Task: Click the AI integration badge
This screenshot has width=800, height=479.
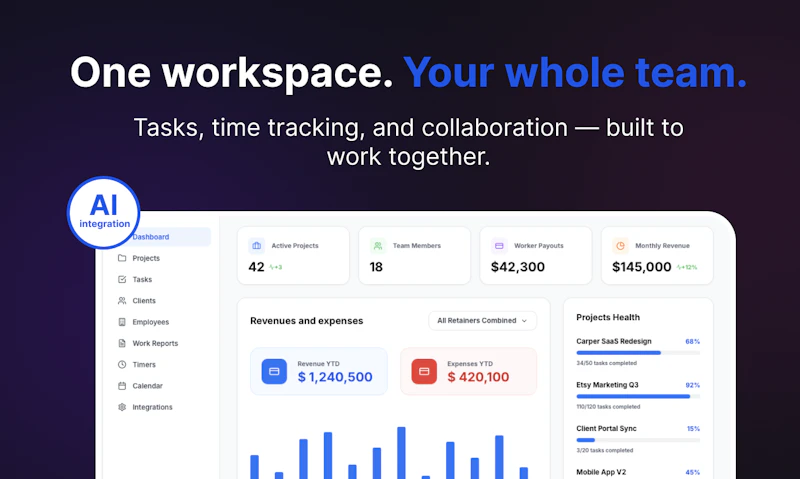Action: [104, 213]
